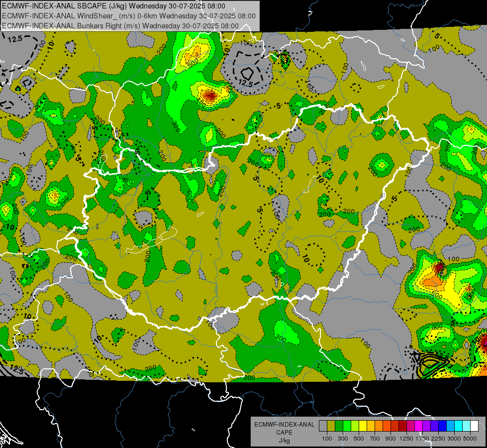Click the 1250 legend tick label
The width and height of the screenshot is (487, 448).
406,439
